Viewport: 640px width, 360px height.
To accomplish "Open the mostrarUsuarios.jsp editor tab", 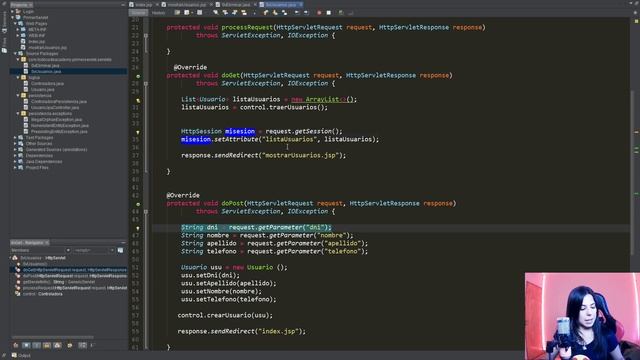I will tap(187, 4).
